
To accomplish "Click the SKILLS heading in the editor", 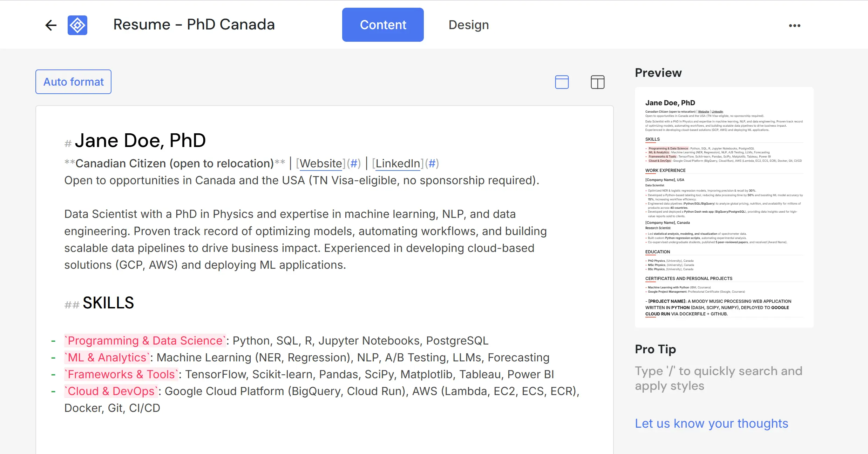I will (x=108, y=303).
